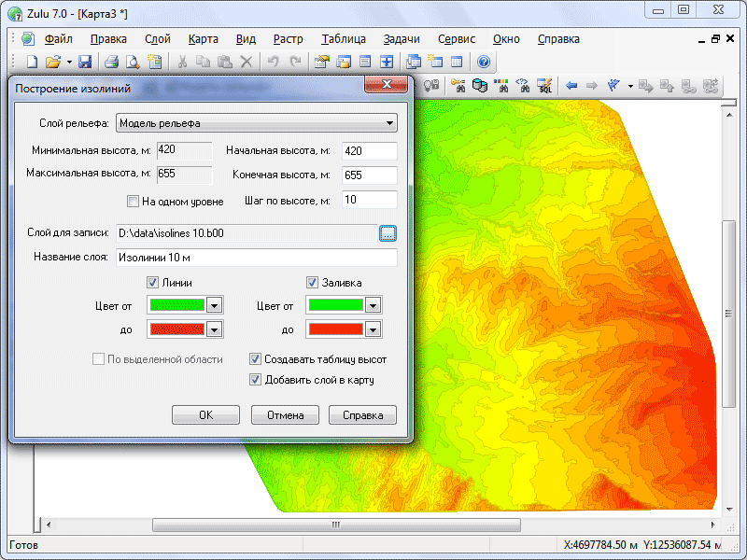747x560 pixels.
Task: Click the Шаг по высоте input field
Action: click(369, 200)
